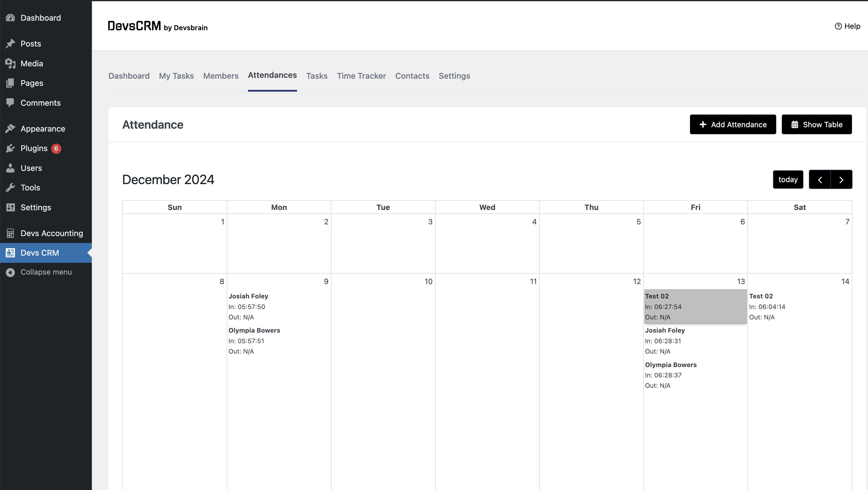
Task: Go to next month with right chevron
Action: tap(841, 180)
